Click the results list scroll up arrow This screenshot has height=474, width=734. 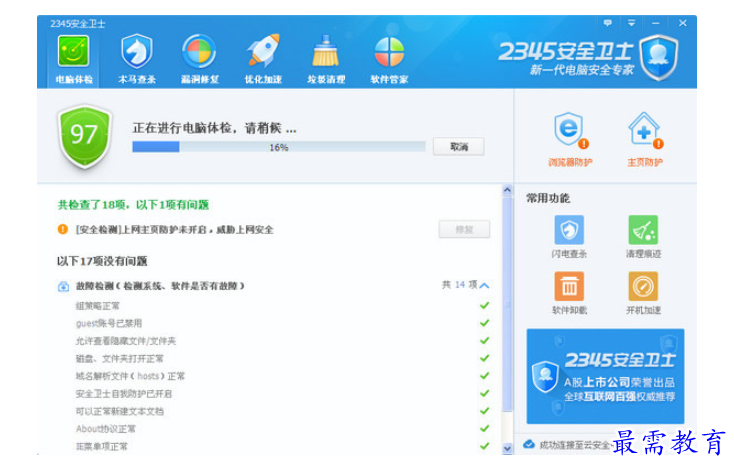click(507, 190)
